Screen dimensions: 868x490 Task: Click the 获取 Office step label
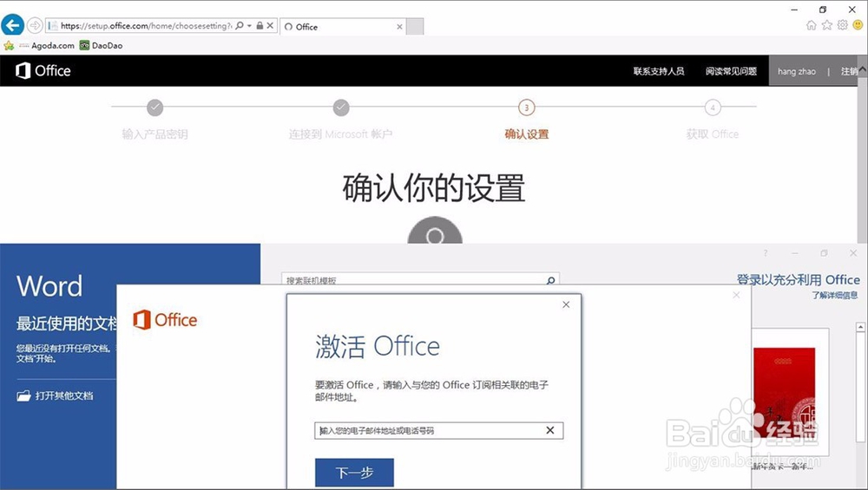click(x=713, y=134)
